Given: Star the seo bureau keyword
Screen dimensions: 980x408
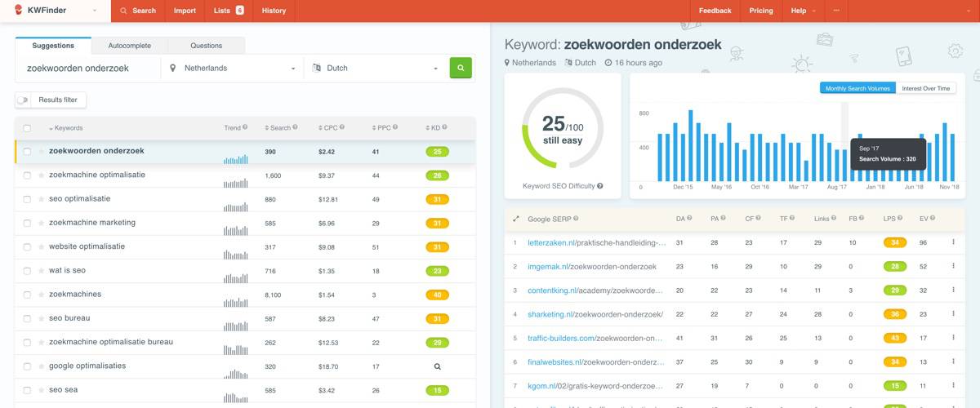Looking at the screenshot, I should point(41,318).
